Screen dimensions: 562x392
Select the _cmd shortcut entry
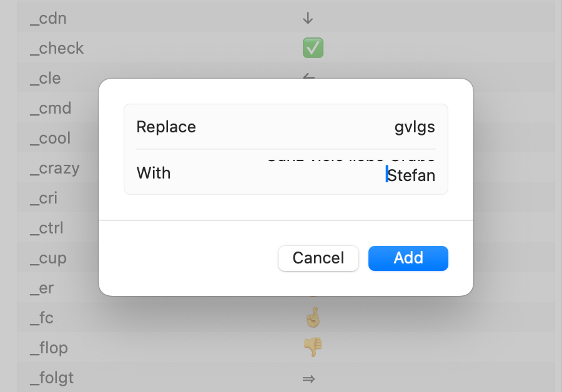(51, 108)
